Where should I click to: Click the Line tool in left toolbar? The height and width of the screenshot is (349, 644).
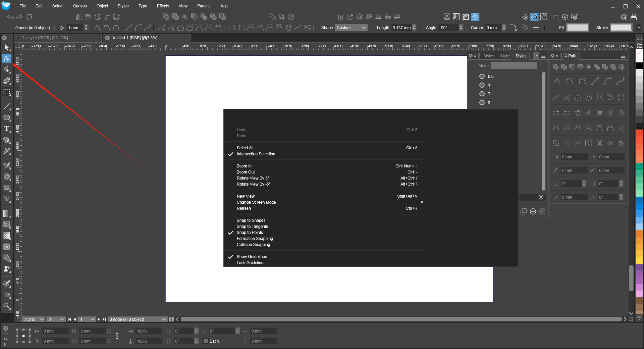[x=7, y=107]
